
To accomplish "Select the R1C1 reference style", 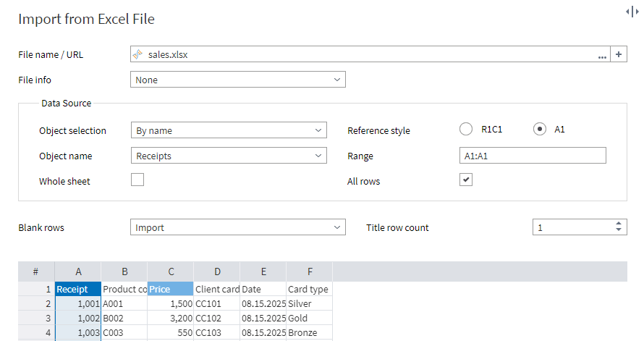I will click(x=467, y=130).
